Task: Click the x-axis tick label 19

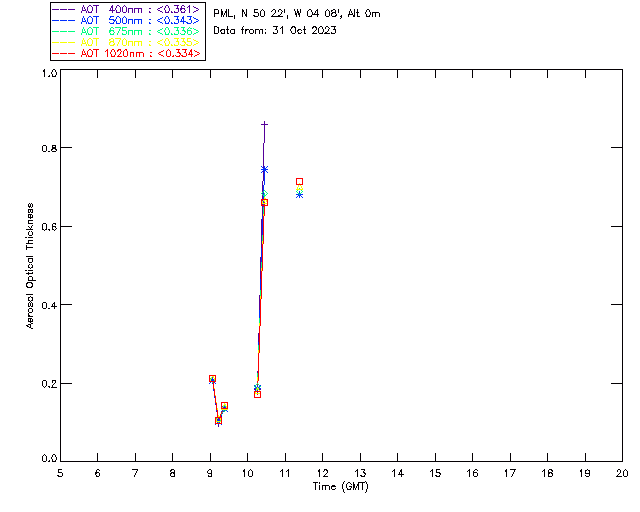Action: [x=585, y=473]
